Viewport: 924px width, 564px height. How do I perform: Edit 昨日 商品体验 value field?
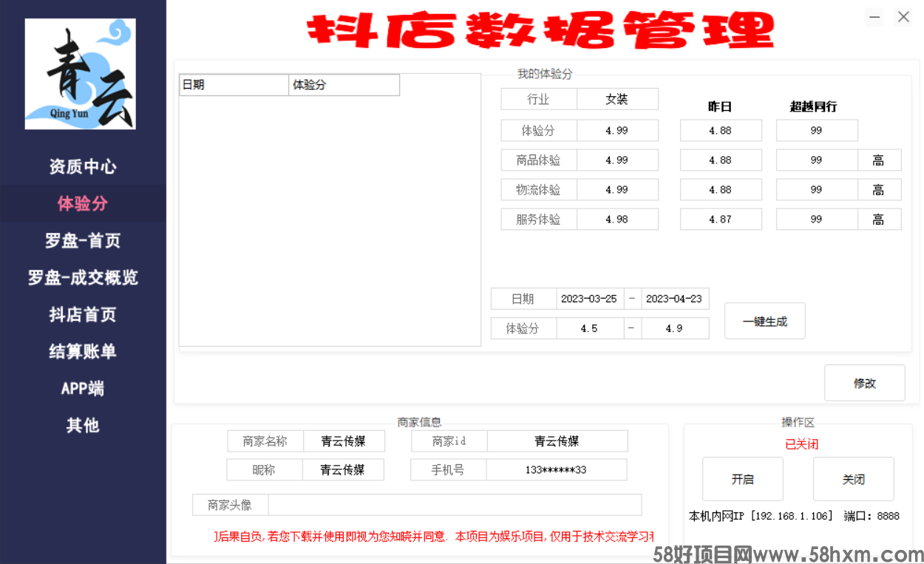pos(721,160)
